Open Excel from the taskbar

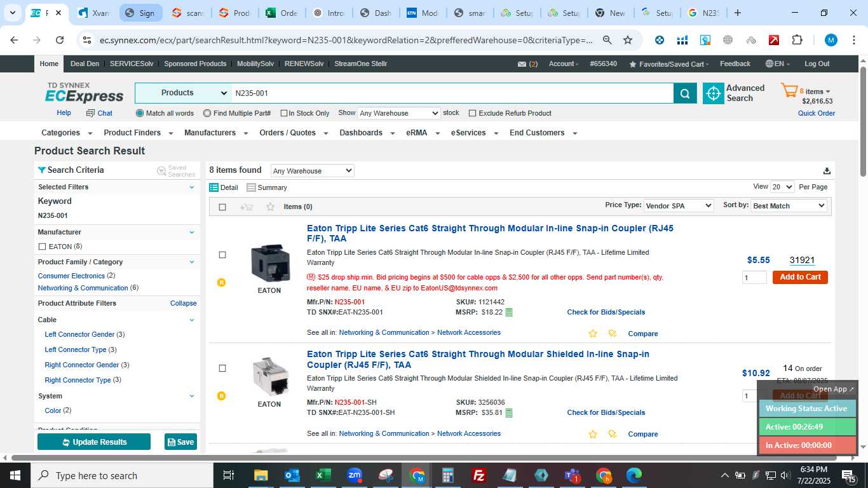pos(324,475)
